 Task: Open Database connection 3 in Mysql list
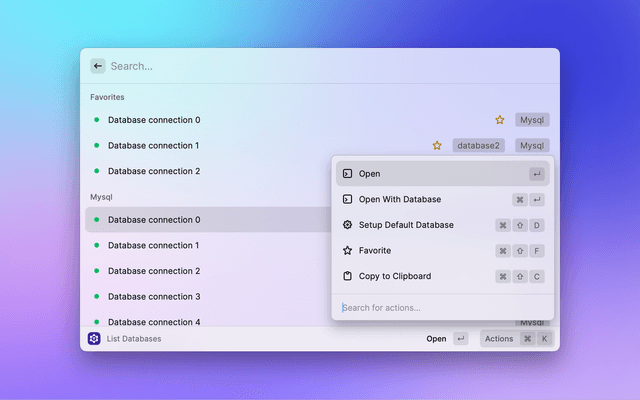(154, 297)
